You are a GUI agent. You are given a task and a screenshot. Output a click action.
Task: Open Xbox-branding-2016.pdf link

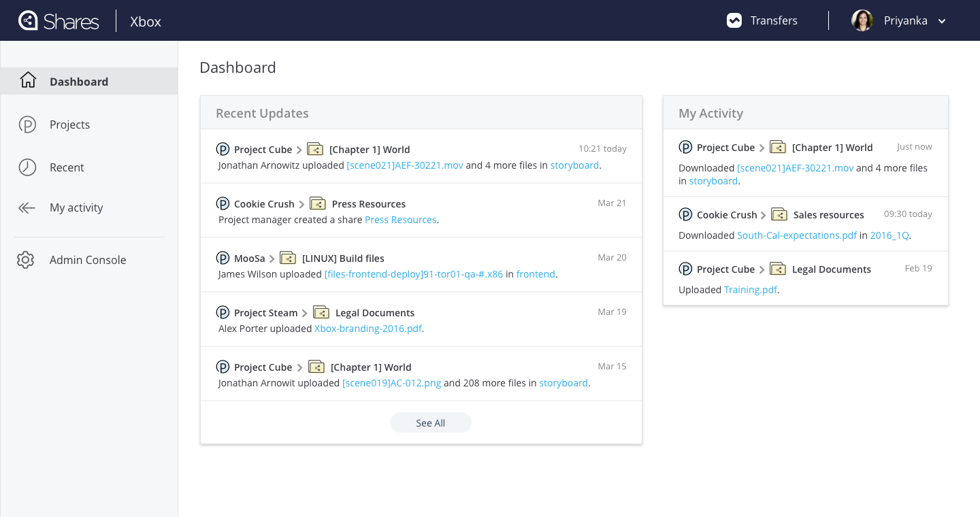(368, 329)
